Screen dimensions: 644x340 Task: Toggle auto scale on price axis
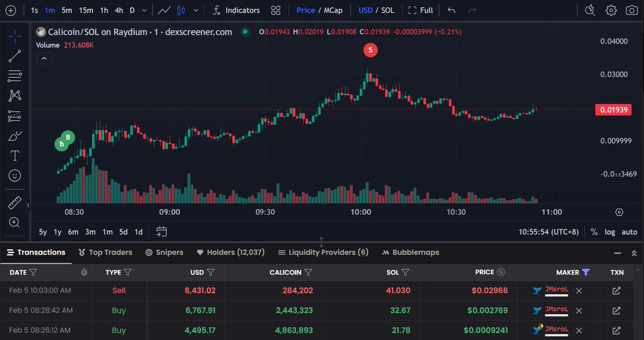coord(630,232)
